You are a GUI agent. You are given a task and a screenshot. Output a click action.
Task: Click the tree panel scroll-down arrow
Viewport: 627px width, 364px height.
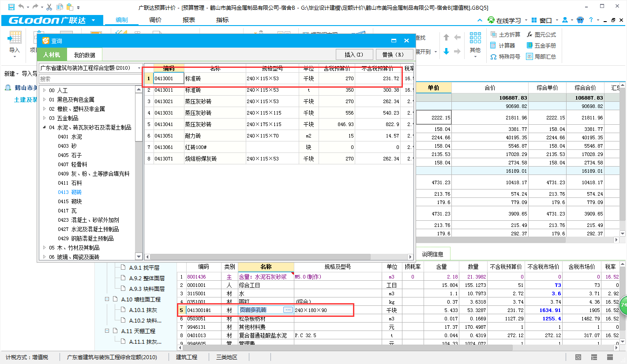139,256
